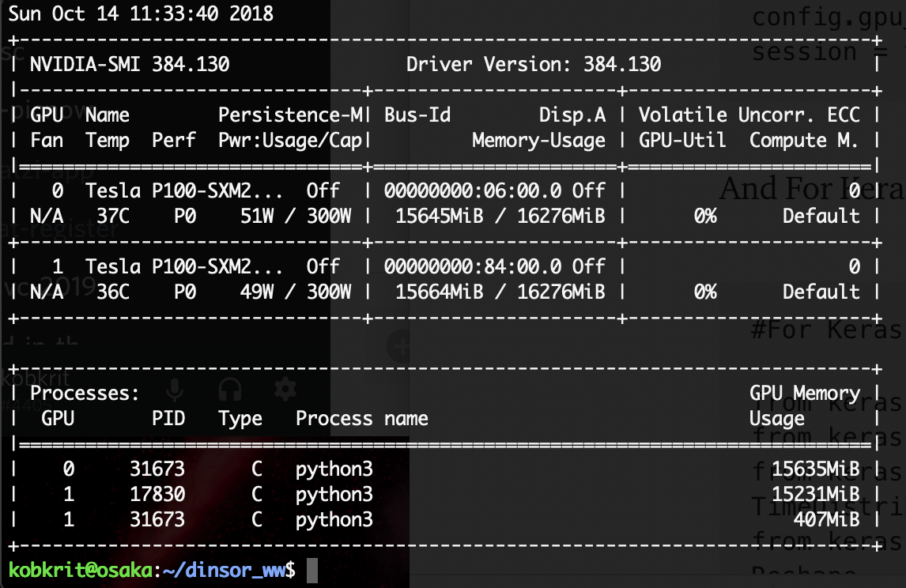The image size is (906, 588).
Task: Click the faint round plus button
Action: click(399, 345)
